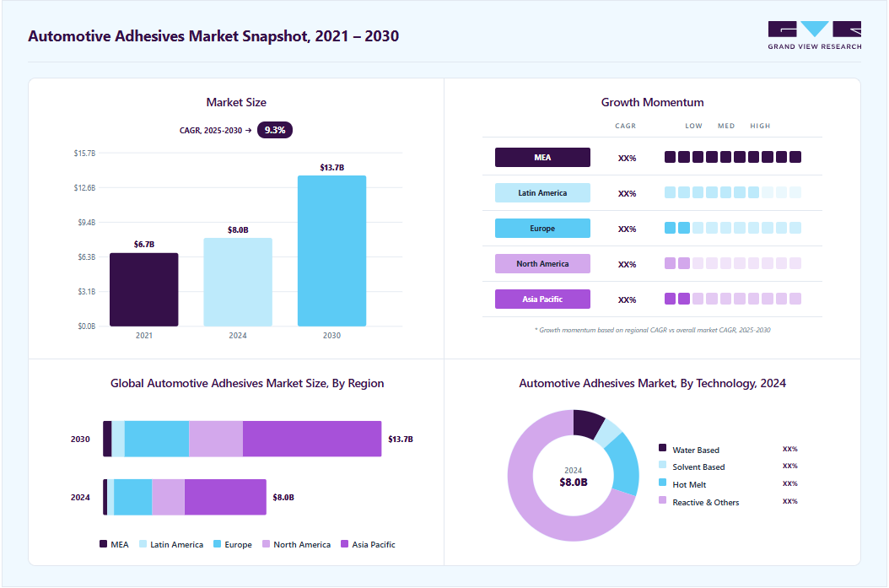
Task: Click the North America momentum indicator squares
Action: click(x=732, y=263)
